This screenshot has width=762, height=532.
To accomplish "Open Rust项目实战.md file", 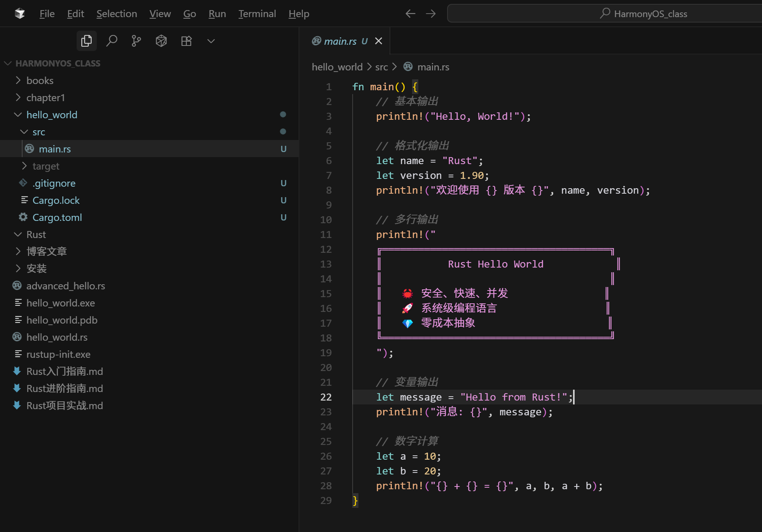I will coord(149,406).
